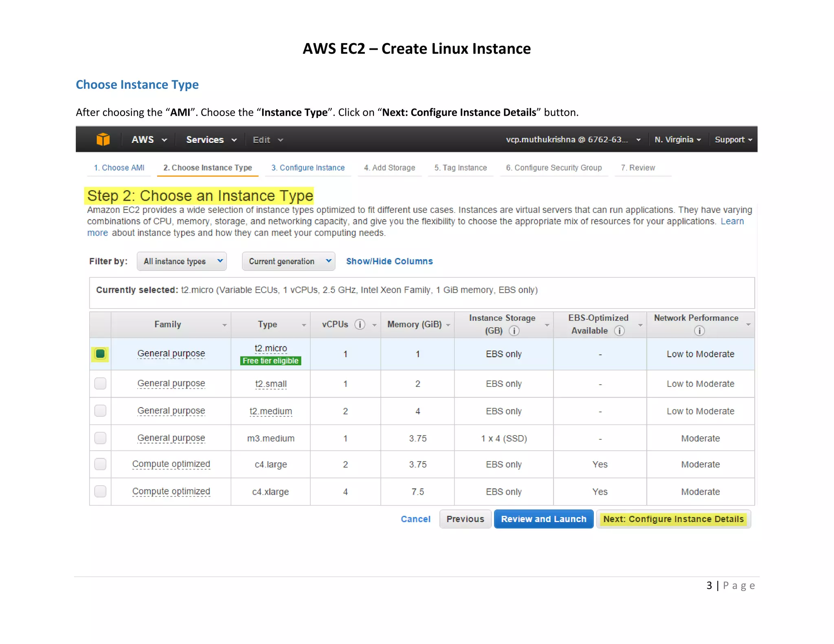Click the t2.medium type link

pyautogui.click(x=271, y=411)
